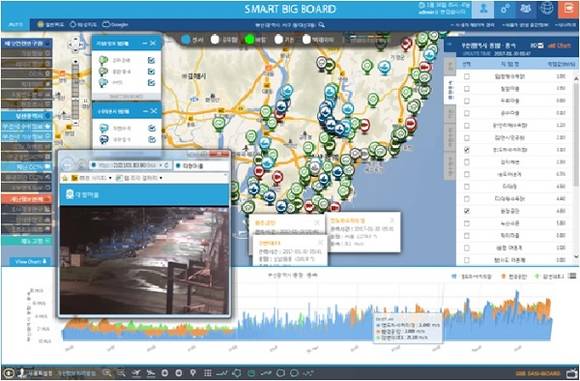Viewport: 580px width, 381px height.
Task: Collapse the top legend panel with minus button
Action: (x=145, y=44)
